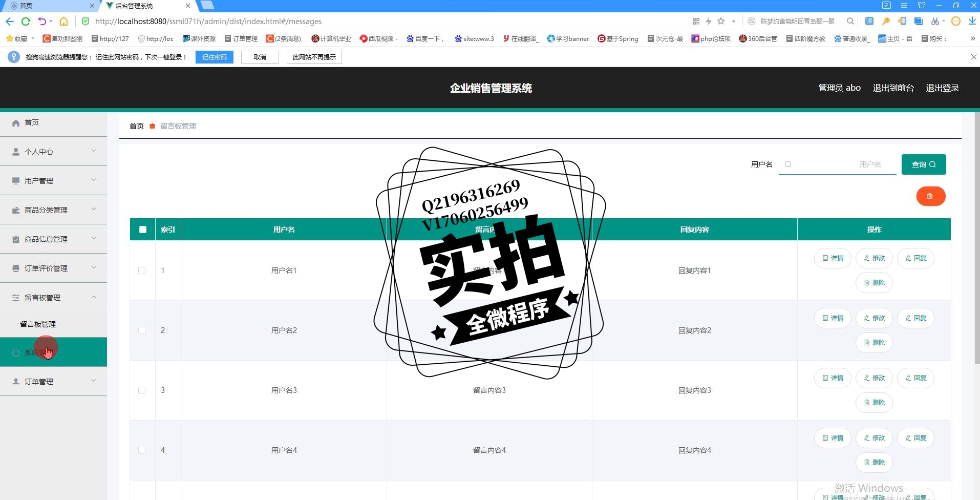Click the undo/restore page icon
The image size is (980, 500).
click(42, 22)
